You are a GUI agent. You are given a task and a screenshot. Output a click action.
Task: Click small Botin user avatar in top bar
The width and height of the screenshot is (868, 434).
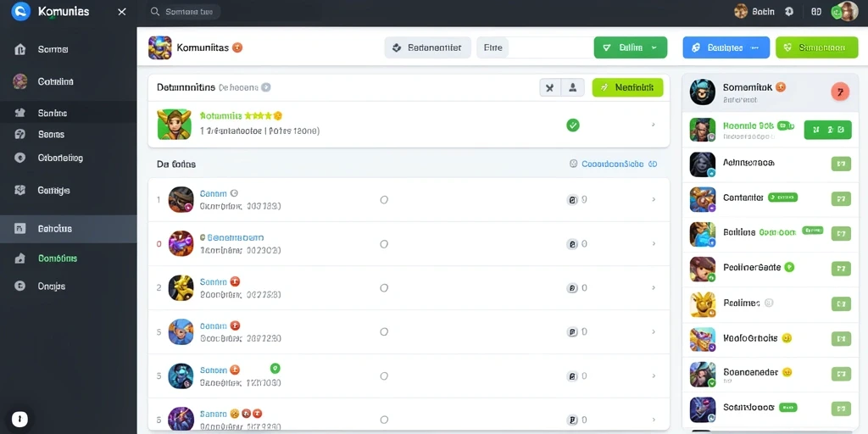[741, 11]
